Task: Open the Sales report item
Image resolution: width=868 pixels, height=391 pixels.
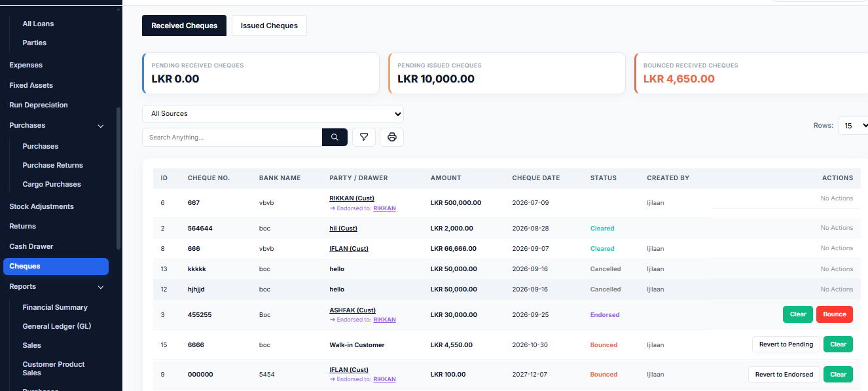Action: tap(31, 345)
